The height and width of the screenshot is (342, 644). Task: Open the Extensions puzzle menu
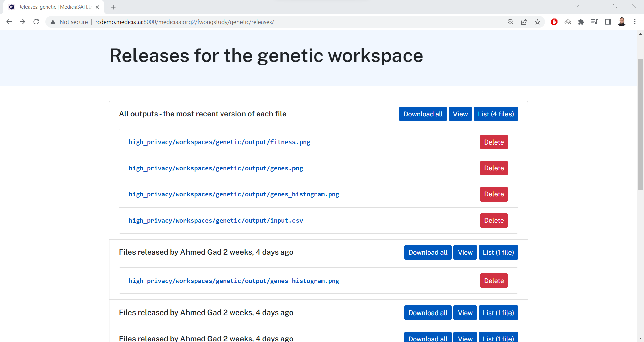tap(581, 22)
